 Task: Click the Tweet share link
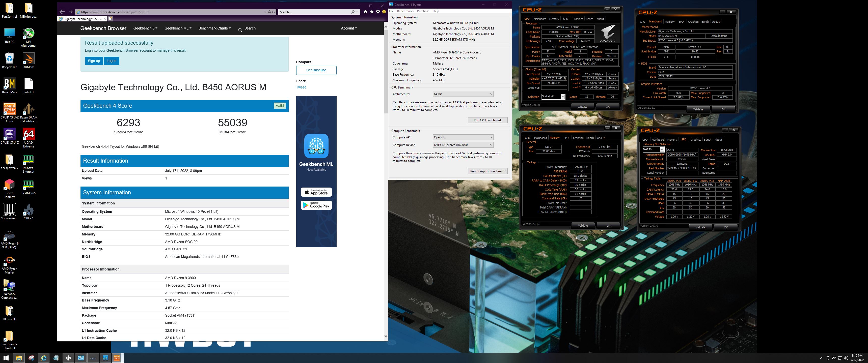pyautogui.click(x=301, y=87)
